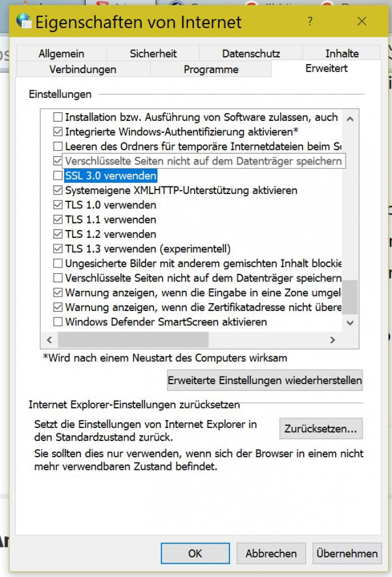Viewport: 392px width, 577px height.
Task: Enable Installation bzw. Ausführung von Software checkbox
Action: tap(57, 117)
